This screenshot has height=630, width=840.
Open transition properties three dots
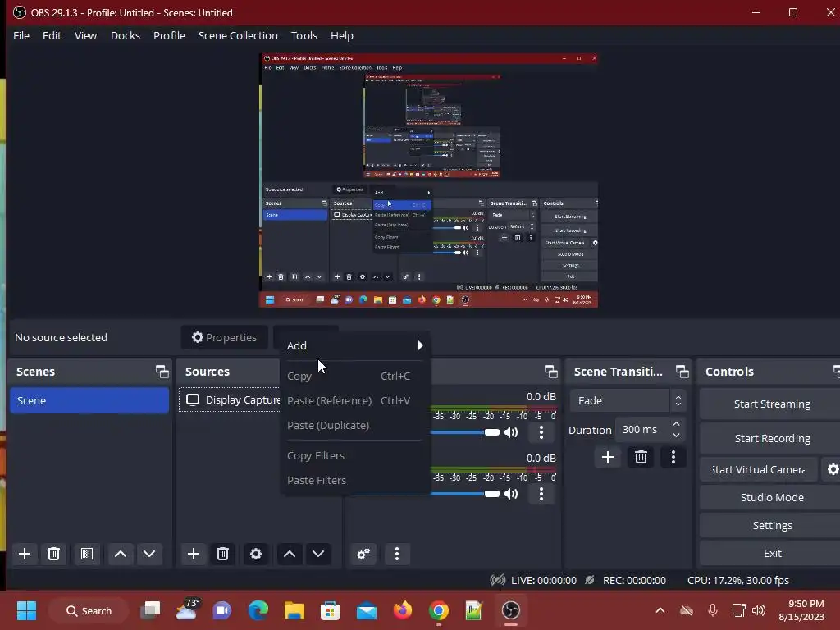click(673, 457)
